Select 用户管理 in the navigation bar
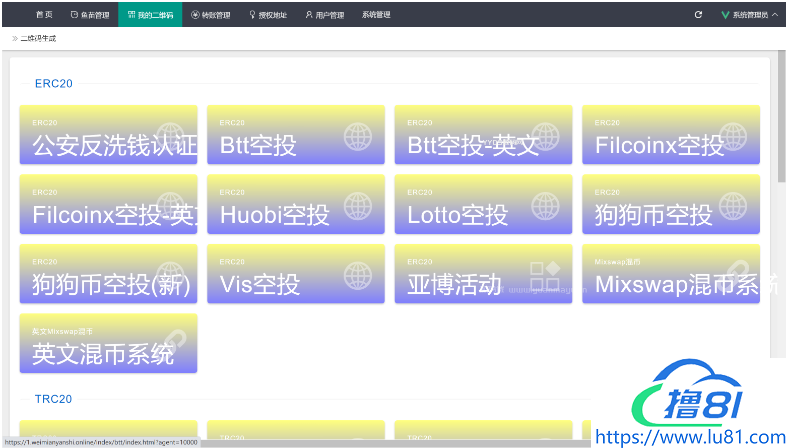791x448 pixels. click(x=324, y=15)
